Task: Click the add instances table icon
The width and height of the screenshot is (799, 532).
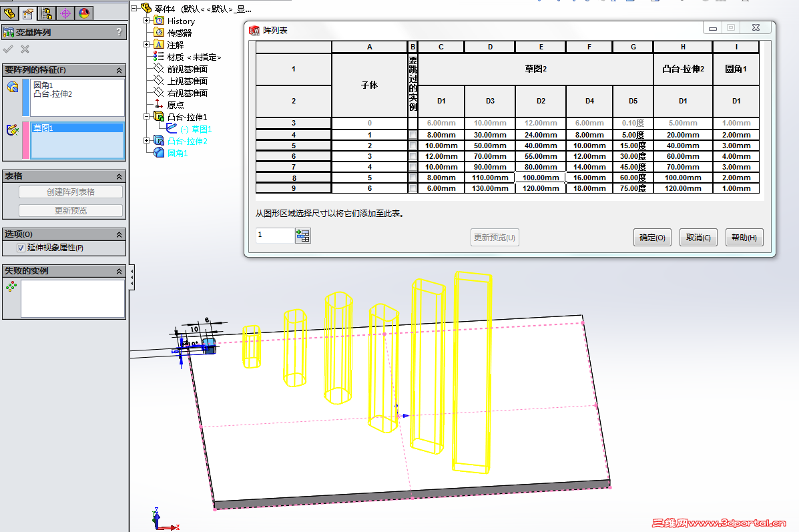Action: [x=303, y=236]
